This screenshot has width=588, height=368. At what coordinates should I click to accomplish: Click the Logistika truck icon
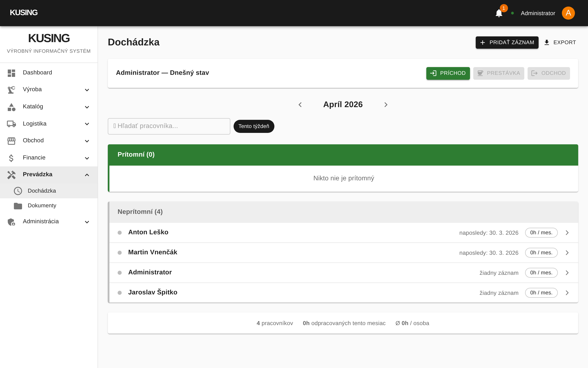(x=11, y=124)
